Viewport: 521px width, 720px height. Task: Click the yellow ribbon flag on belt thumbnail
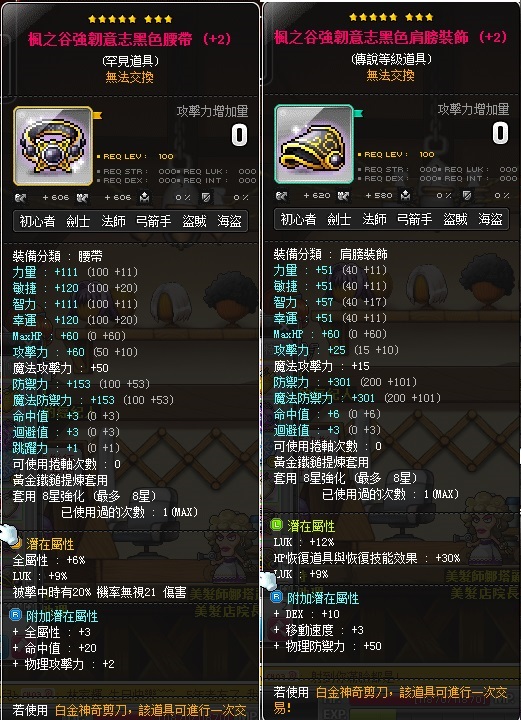tap(97, 115)
